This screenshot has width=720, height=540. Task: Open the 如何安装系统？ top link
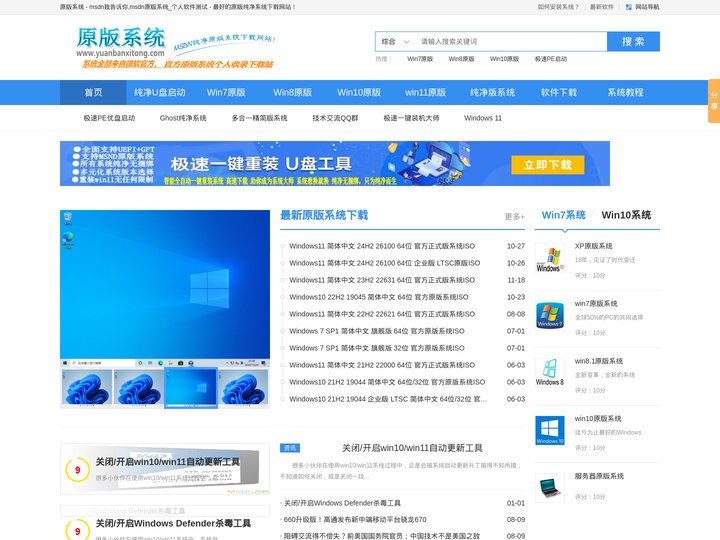tap(558, 7)
